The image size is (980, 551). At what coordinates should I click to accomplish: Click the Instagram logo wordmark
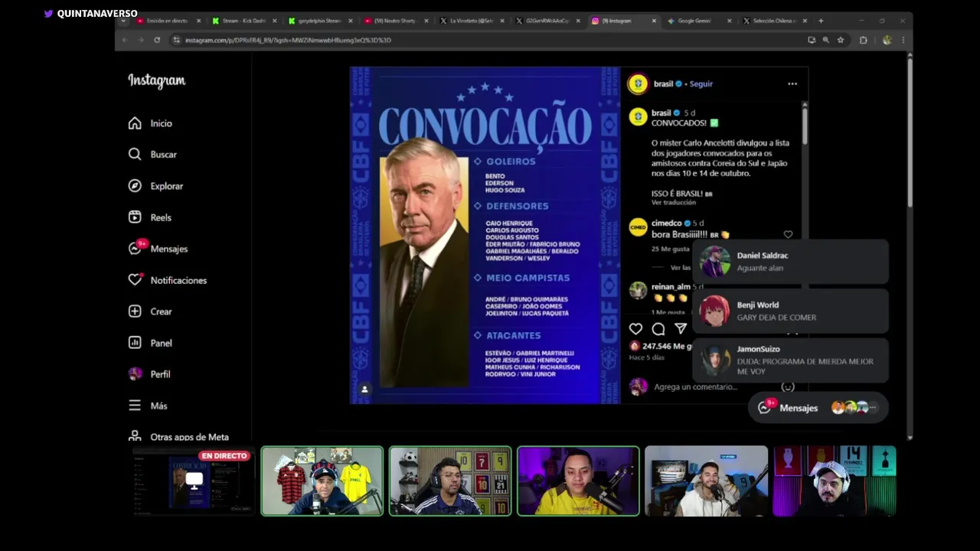click(x=157, y=80)
